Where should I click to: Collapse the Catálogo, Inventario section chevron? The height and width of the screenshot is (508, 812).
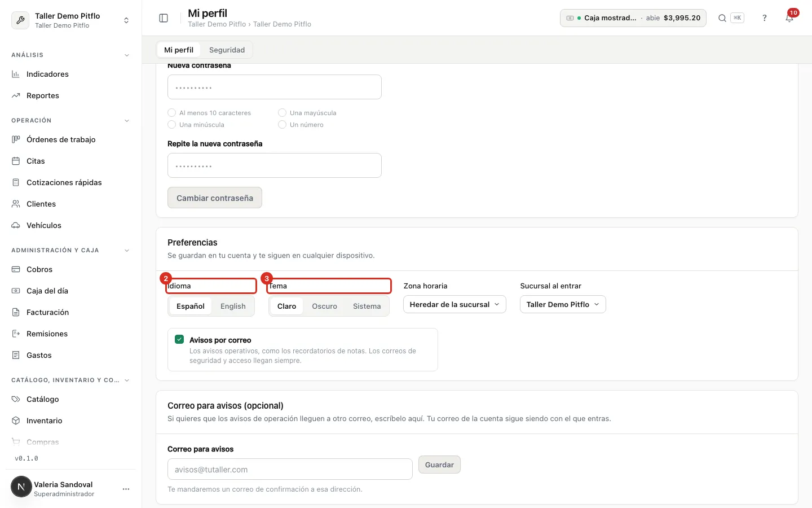127,380
